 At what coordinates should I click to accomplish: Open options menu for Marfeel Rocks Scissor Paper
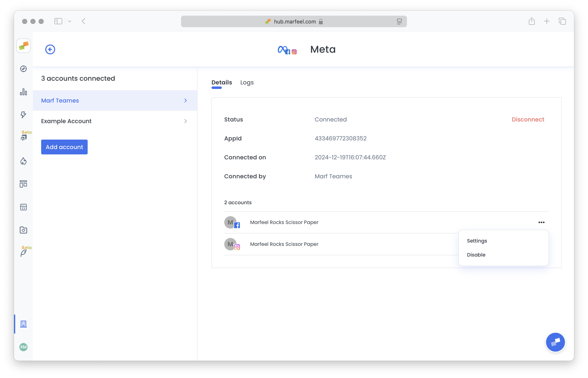pos(542,222)
